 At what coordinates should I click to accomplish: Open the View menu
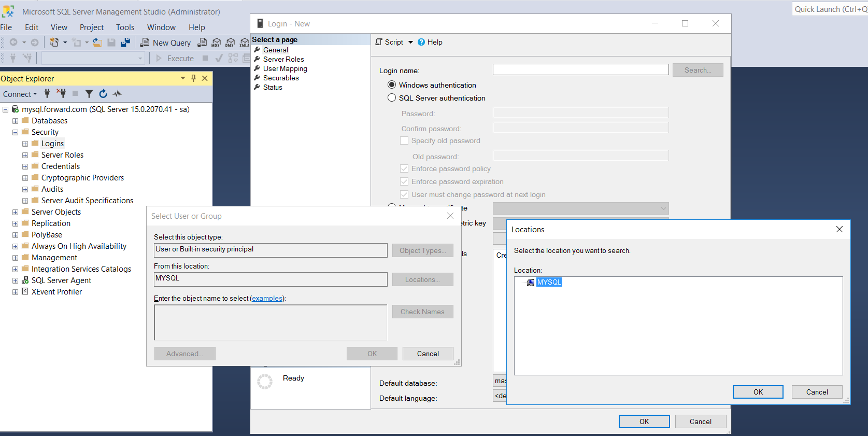pyautogui.click(x=59, y=27)
